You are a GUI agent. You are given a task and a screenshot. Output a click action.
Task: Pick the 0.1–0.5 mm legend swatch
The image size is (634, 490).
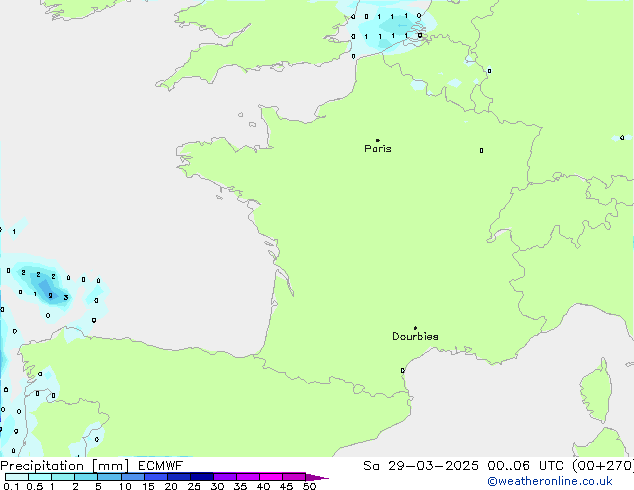click(17, 477)
